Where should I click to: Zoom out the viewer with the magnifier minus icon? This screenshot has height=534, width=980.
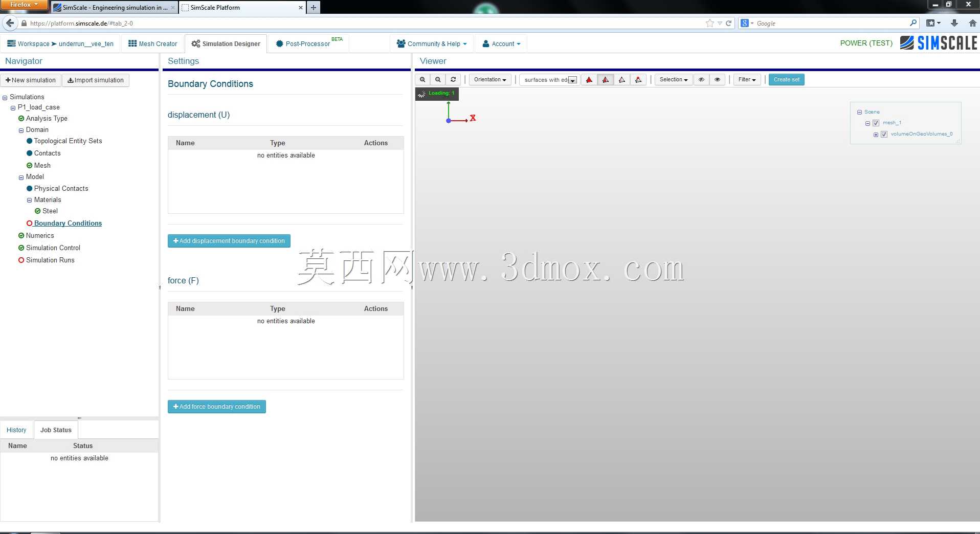tap(438, 80)
